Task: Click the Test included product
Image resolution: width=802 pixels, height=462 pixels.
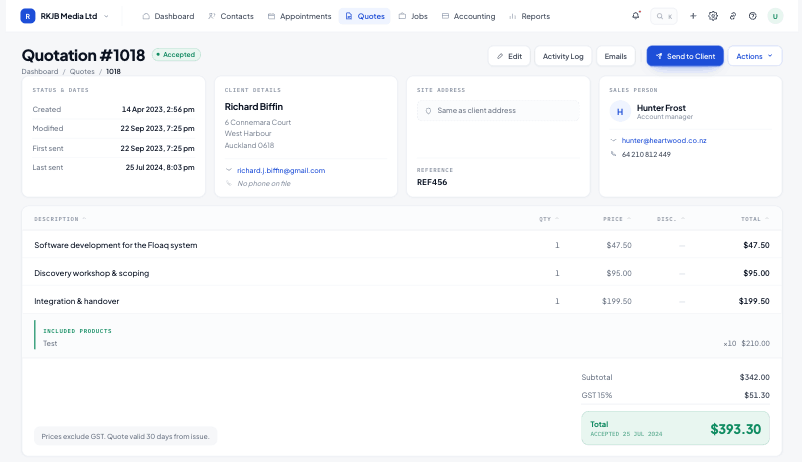Action: [x=50, y=343]
